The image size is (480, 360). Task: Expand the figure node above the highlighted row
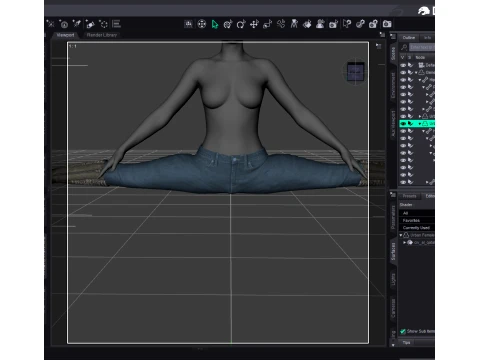(x=420, y=116)
